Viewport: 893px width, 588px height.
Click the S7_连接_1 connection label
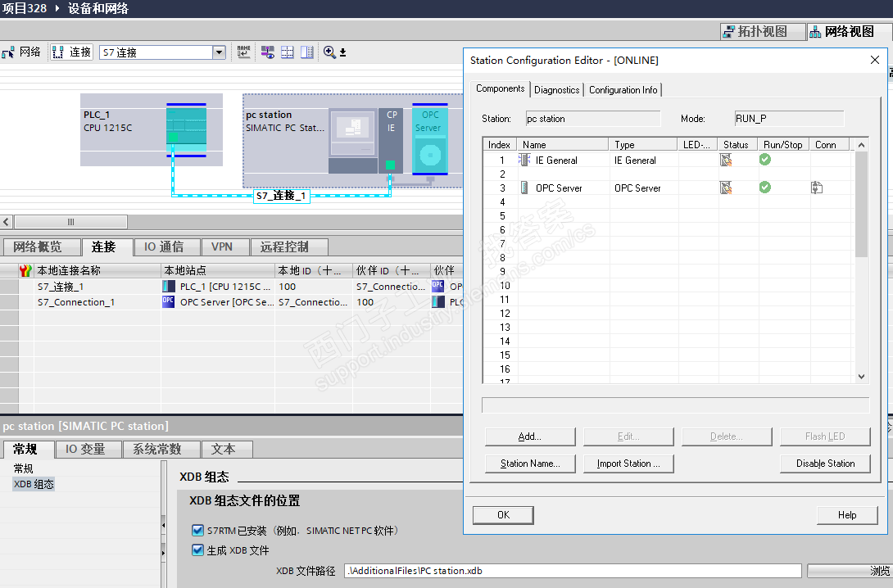[281, 196]
